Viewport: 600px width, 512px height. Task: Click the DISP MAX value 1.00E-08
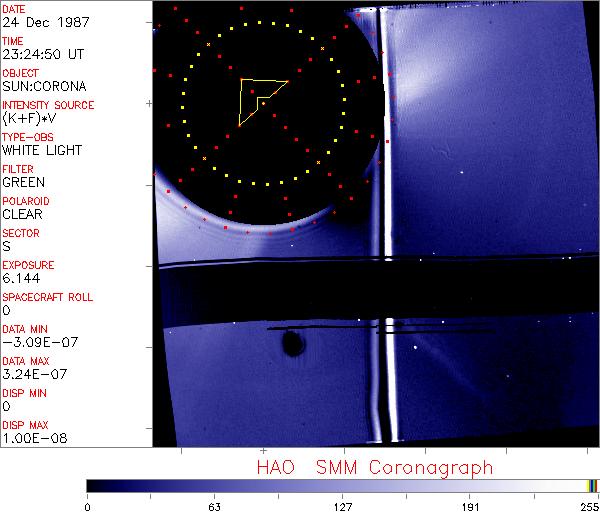click(x=34, y=438)
